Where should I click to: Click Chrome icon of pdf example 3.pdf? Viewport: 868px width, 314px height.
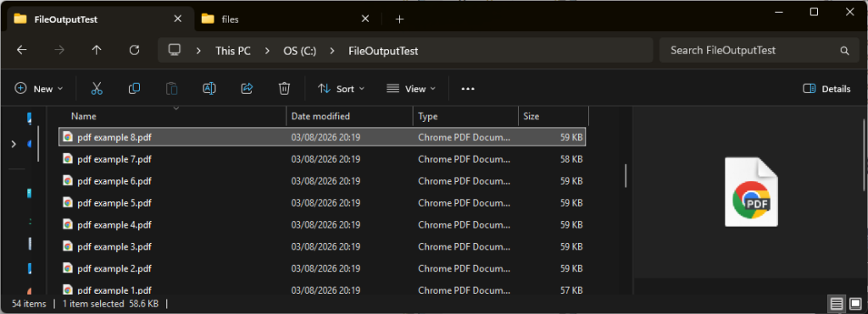pyautogui.click(x=68, y=246)
